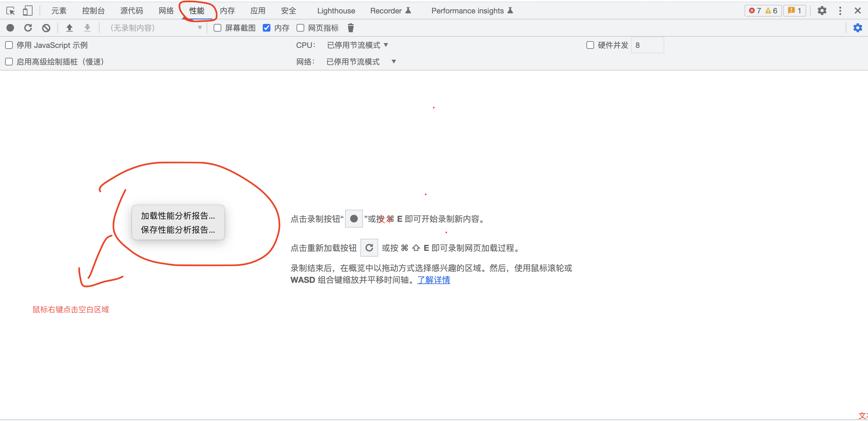Uncheck the 内存 checkbox
Image resolution: width=868 pixels, height=421 pixels.
click(267, 28)
